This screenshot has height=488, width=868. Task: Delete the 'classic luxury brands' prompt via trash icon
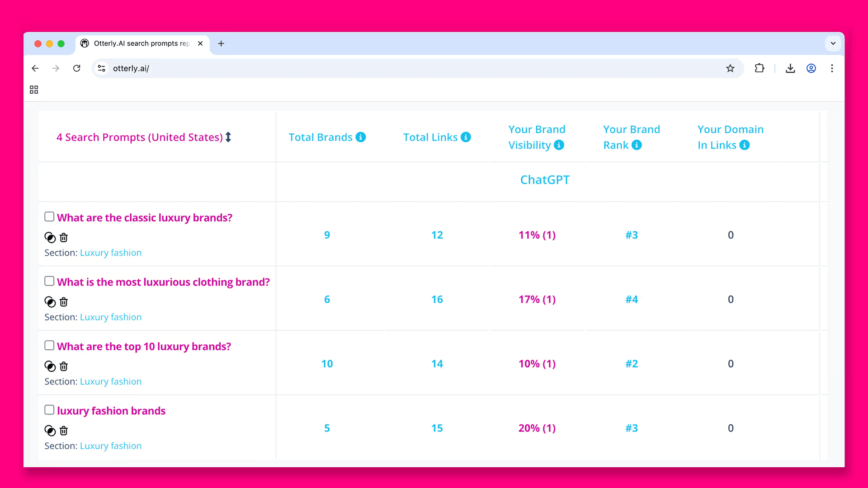click(64, 237)
